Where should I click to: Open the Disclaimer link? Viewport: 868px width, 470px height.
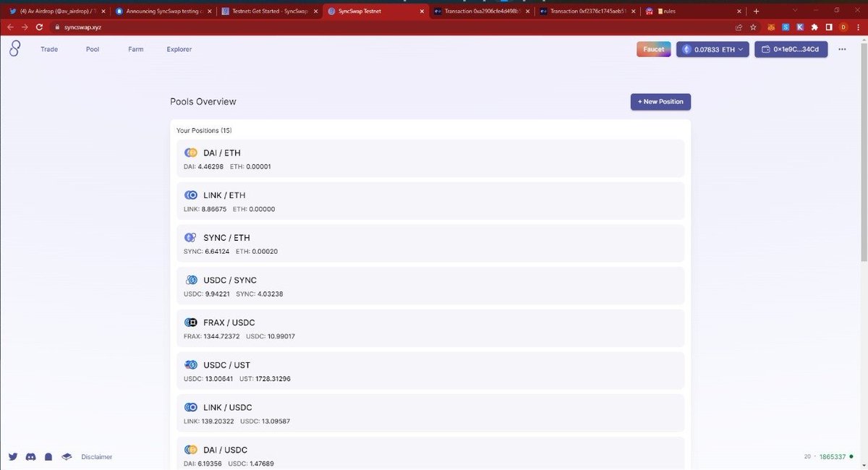pos(97,457)
